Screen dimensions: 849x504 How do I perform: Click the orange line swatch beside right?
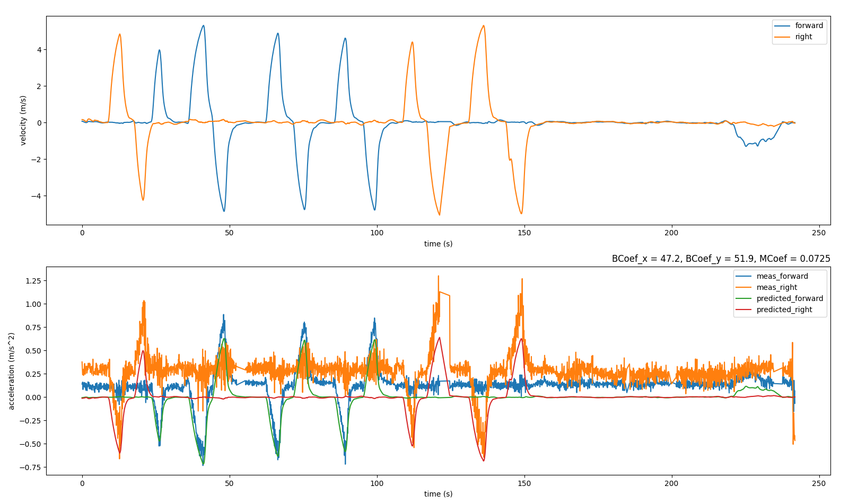[x=783, y=37]
